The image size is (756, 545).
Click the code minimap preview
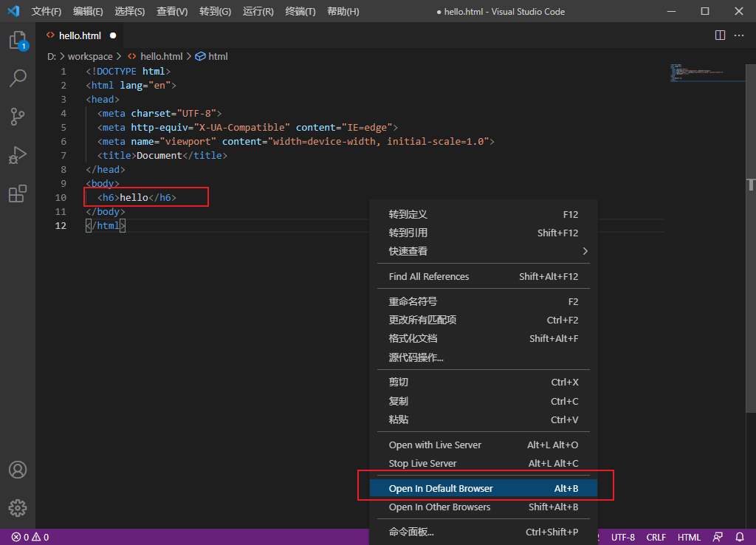tap(707, 73)
